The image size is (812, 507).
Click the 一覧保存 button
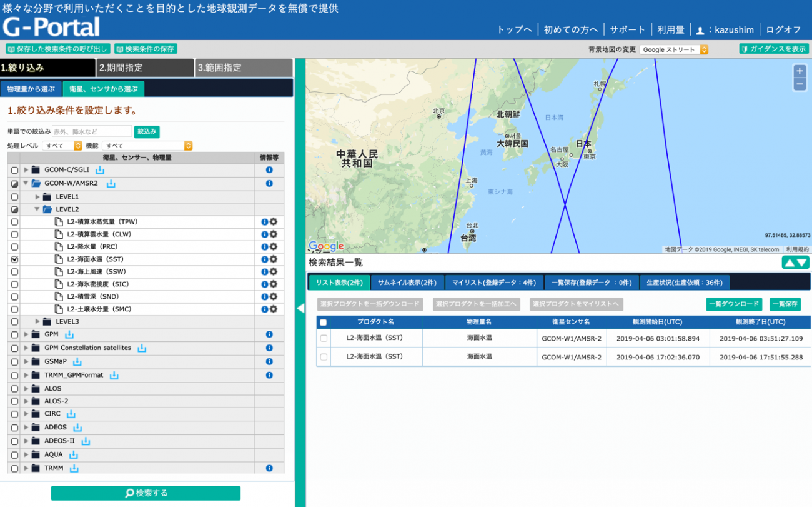click(x=785, y=304)
